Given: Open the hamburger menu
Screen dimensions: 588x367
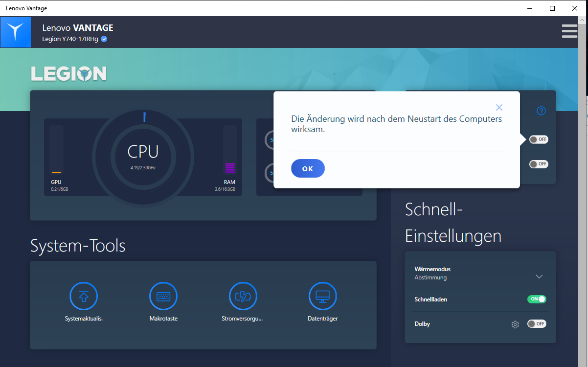Looking at the screenshot, I should (x=569, y=31).
